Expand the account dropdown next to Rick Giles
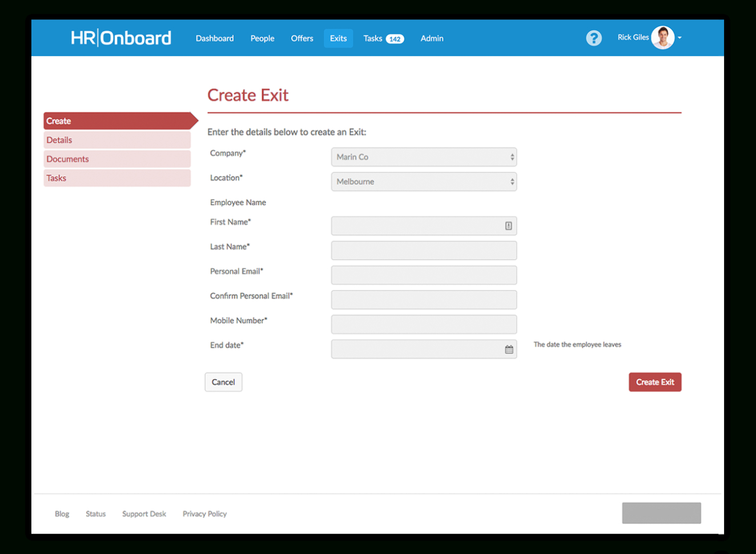The width and height of the screenshot is (756, 554). tap(679, 38)
